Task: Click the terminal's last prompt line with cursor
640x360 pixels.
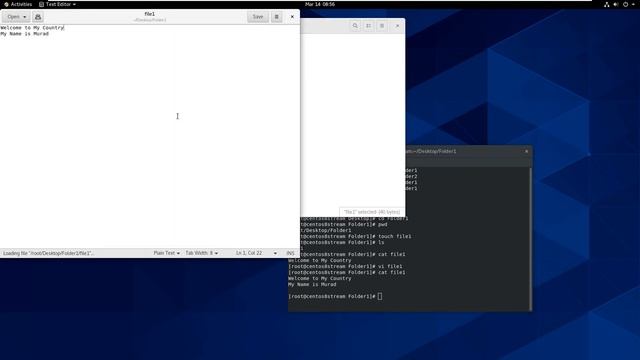Action: pos(336,296)
